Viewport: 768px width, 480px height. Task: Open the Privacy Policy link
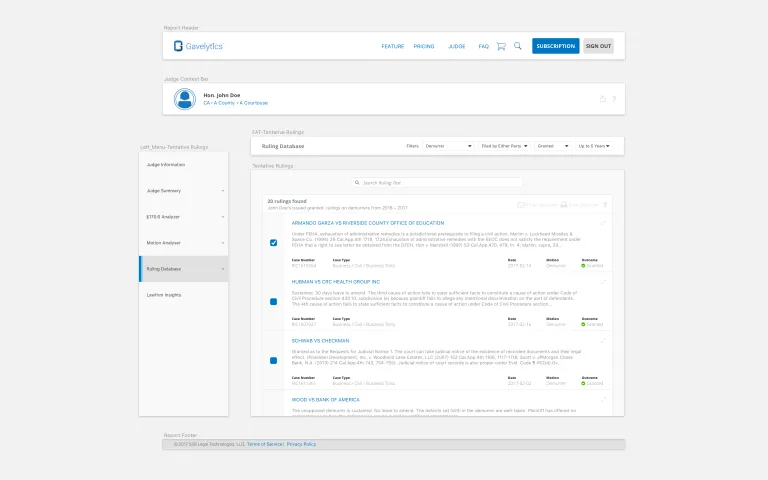pos(301,444)
